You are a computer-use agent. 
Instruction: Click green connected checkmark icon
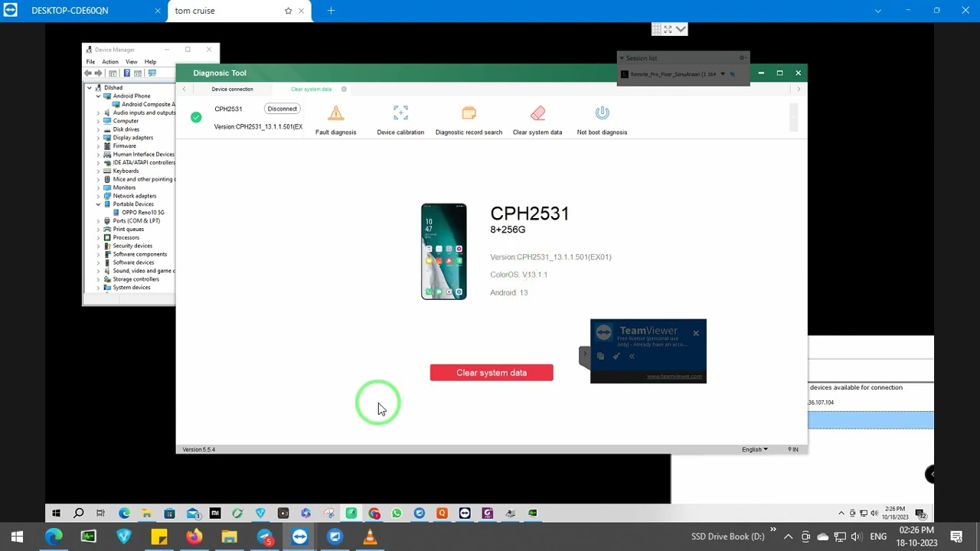pos(196,117)
